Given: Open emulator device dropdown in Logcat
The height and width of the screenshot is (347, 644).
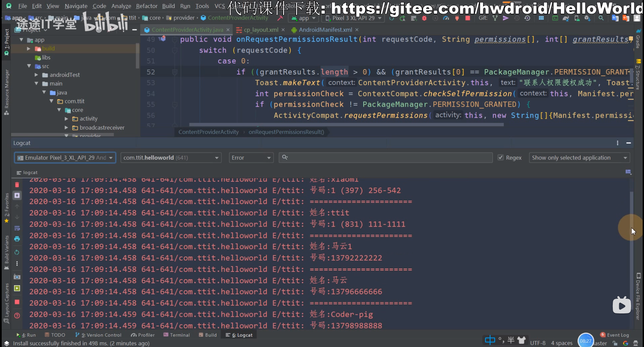Looking at the screenshot, I should pos(65,157).
